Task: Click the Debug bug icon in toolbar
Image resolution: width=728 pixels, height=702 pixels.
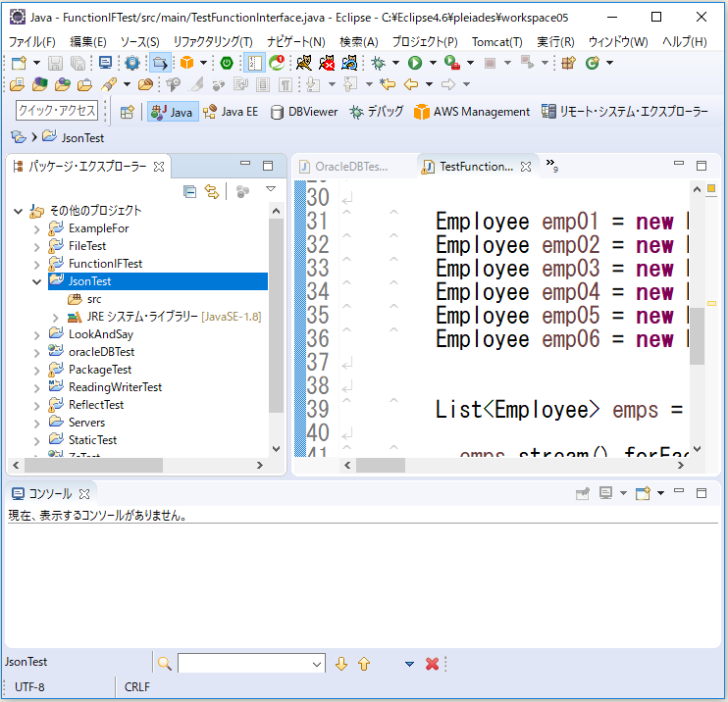Action: tap(378, 63)
